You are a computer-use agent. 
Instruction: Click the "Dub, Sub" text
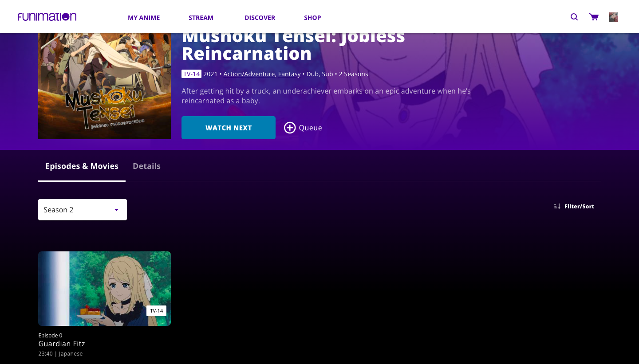(x=319, y=74)
